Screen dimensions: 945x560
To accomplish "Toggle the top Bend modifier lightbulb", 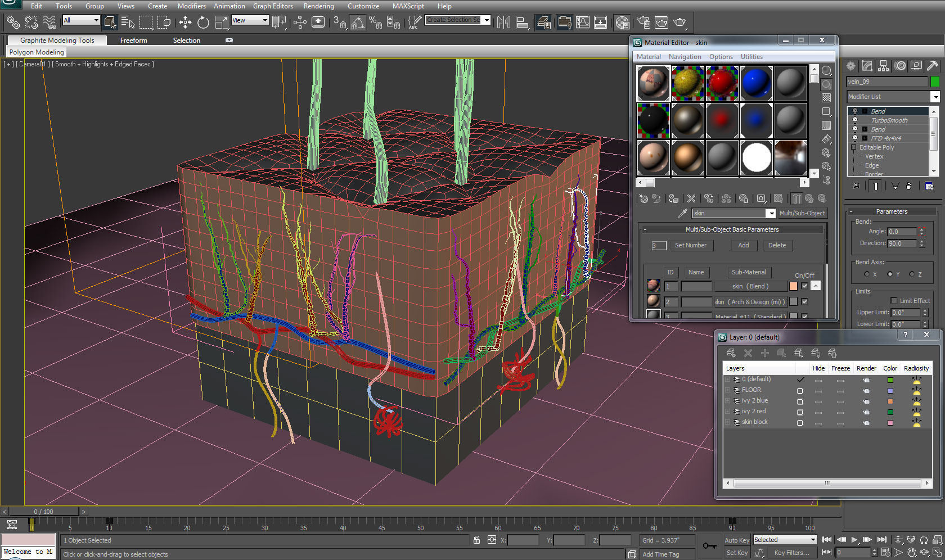I will click(855, 111).
